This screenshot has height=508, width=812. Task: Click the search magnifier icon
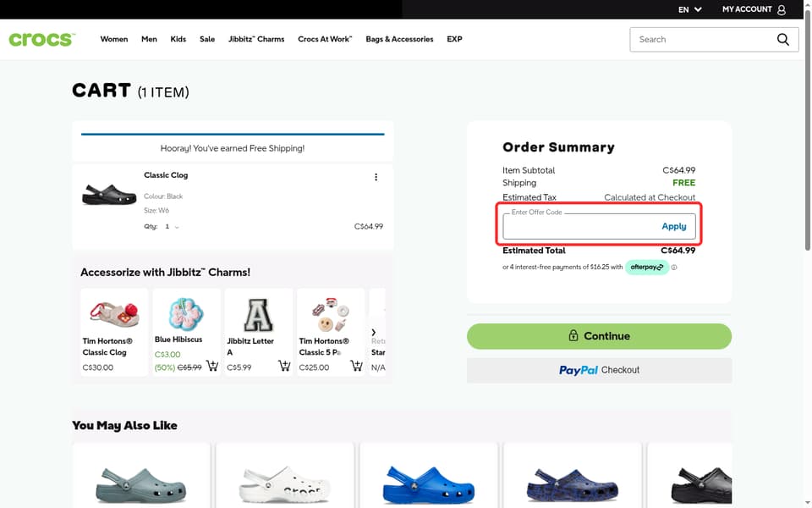pos(782,40)
